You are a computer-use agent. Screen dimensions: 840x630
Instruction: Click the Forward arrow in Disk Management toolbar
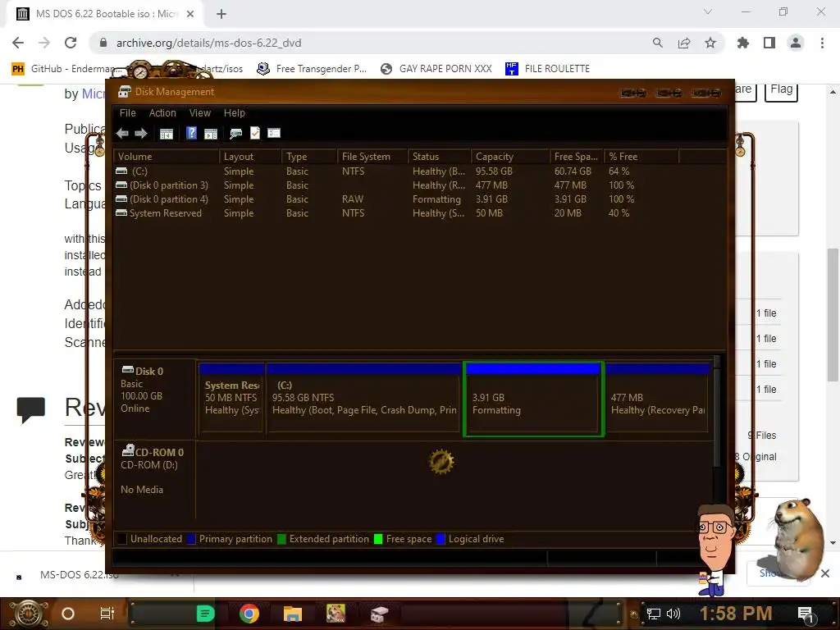[141, 134]
